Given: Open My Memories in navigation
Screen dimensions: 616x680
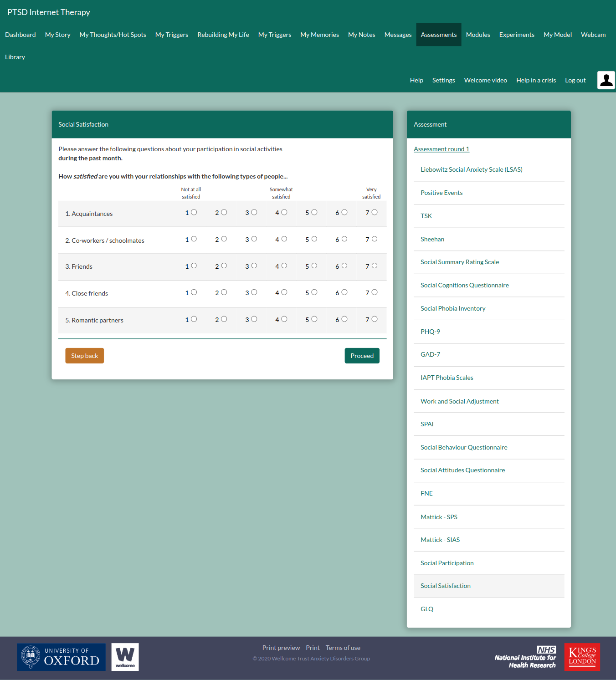Looking at the screenshot, I should pyautogui.click(x=319, y=35).
